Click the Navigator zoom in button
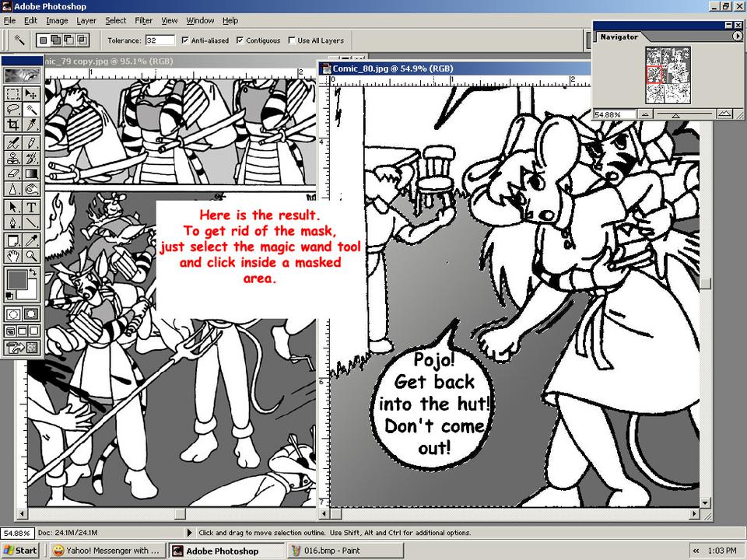Viewport: 747px width, 560px height. pos(724,114)
